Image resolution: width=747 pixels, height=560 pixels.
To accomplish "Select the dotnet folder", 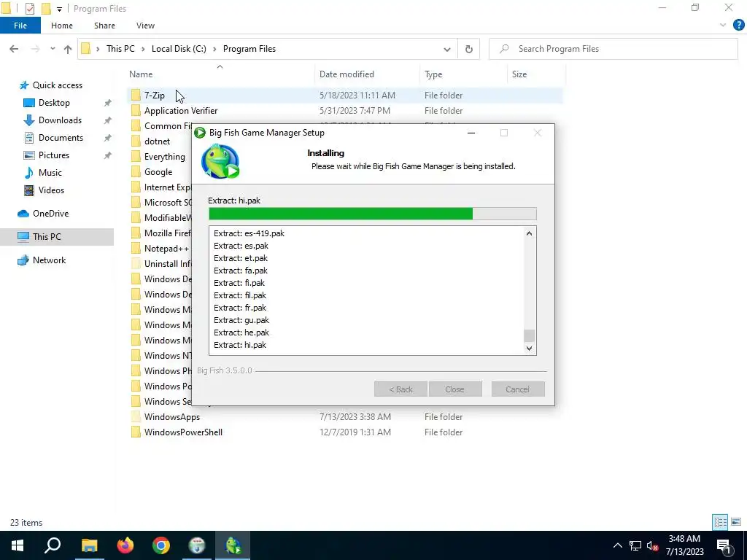I will click(157, 141).
